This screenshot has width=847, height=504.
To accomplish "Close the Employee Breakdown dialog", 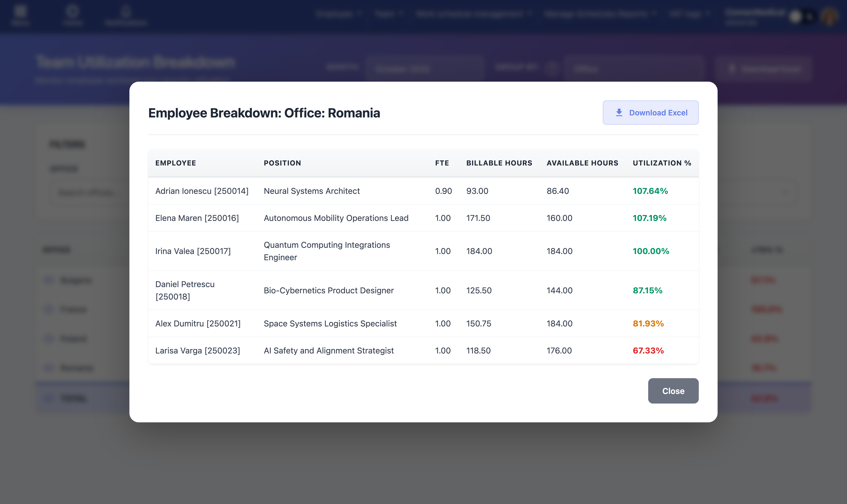I will tap(673, 391).
